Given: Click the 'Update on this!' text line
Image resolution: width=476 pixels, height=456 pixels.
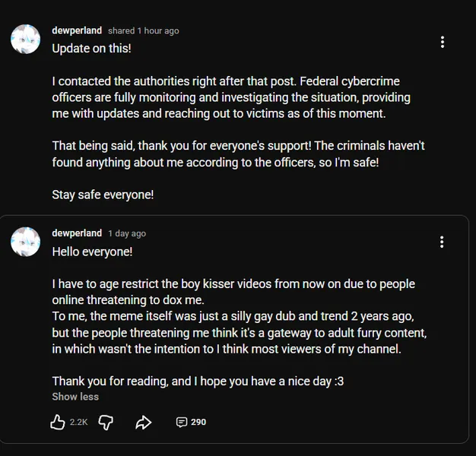Looking at the screenshot, I should coord(91,48).
